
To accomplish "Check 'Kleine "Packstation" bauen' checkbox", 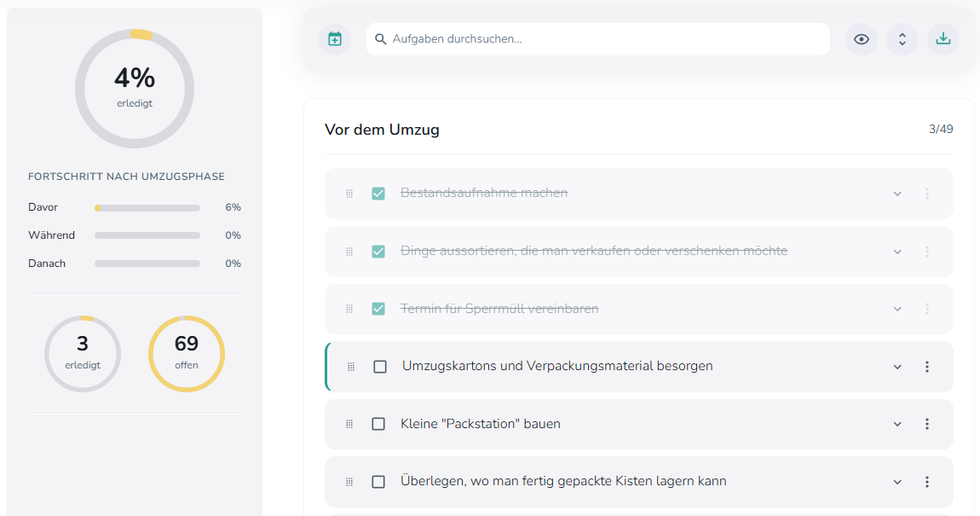I will (x=378, y=424).
